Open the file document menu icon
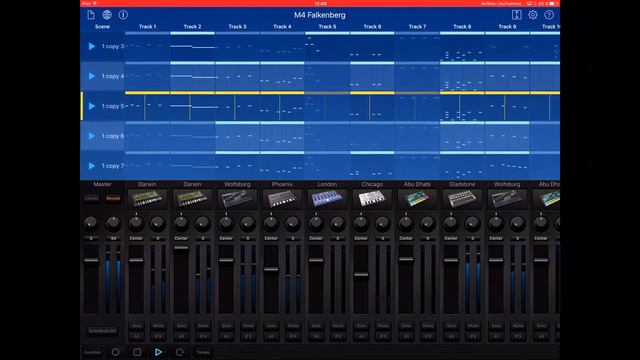The image size is (640, 360). pos(91,15)
